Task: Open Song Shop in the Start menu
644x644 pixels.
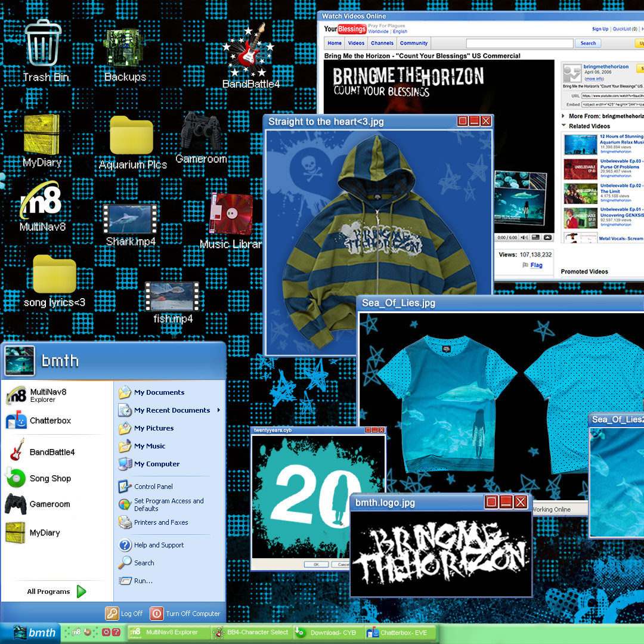Action: pos(39,478)
